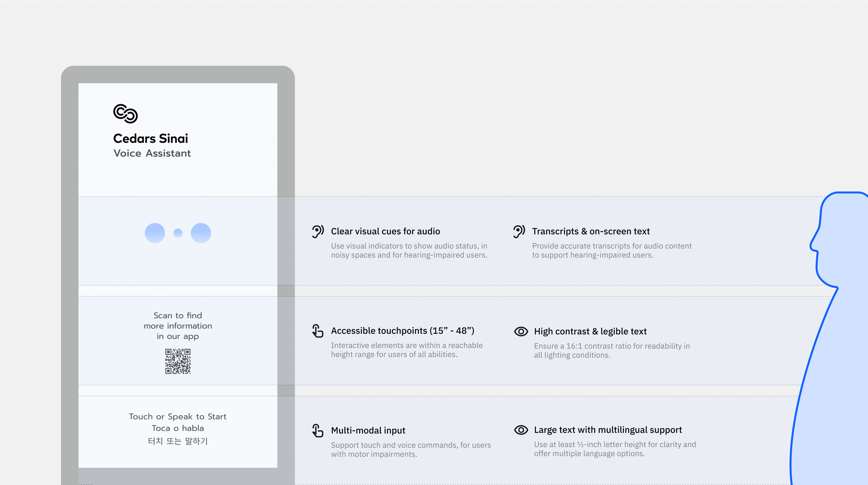Click description "Interactive elements are within a reachable"
The width and height of the screenshot is (868, 485).
pyautogui.click(x=407, y=350)
